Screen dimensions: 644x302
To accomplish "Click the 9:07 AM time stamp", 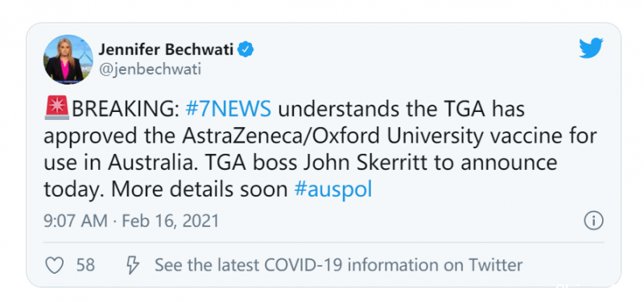I will click(x=76, y=221).
